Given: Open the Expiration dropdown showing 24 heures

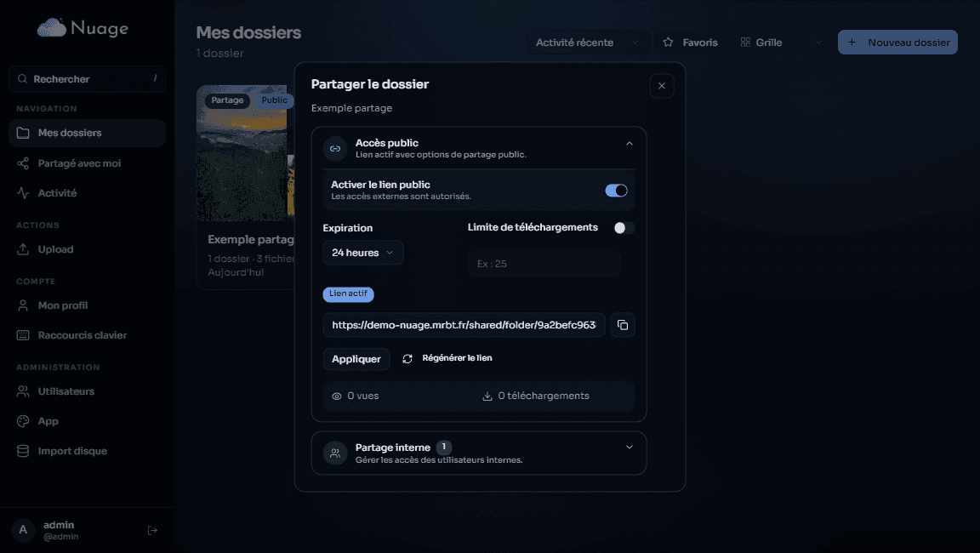Looking at the screenshot, I should point(362,252).
